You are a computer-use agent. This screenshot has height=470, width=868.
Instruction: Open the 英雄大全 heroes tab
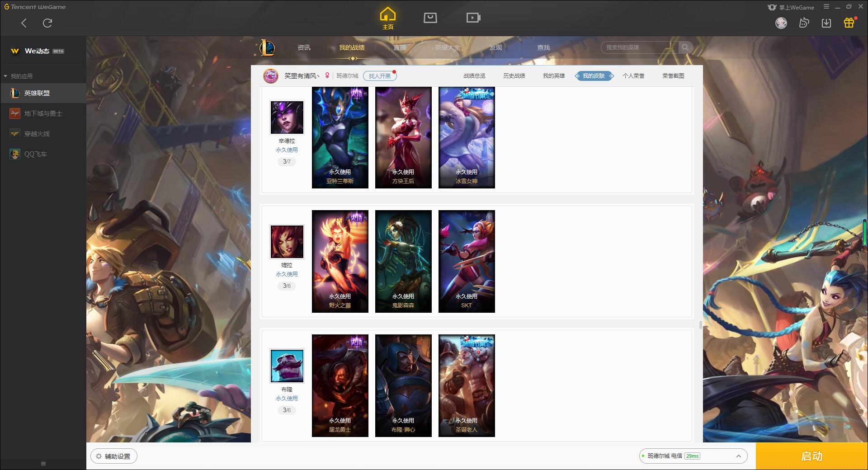click(448, 47)
